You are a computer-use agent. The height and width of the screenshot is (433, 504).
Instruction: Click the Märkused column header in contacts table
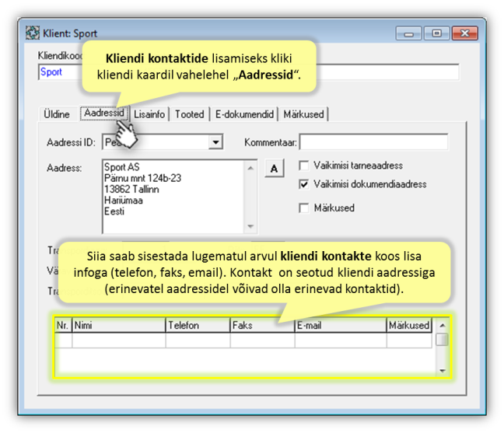click(x=409, y=326)
